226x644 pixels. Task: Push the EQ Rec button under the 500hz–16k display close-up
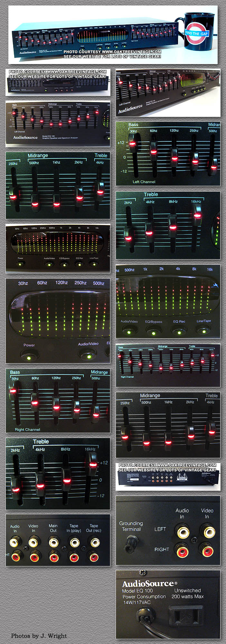(x=179, y=331)
